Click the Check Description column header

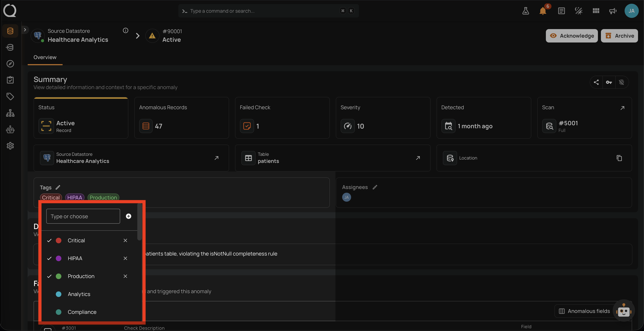144,328
